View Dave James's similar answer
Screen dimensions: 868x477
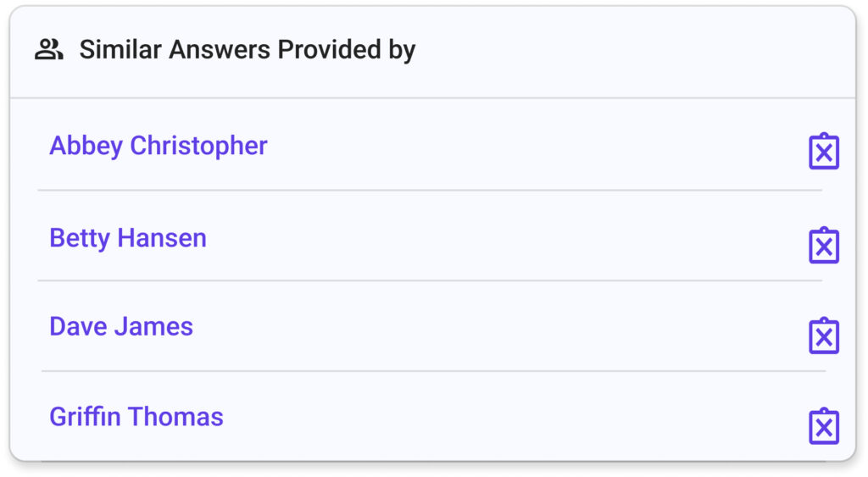[121, 326]
